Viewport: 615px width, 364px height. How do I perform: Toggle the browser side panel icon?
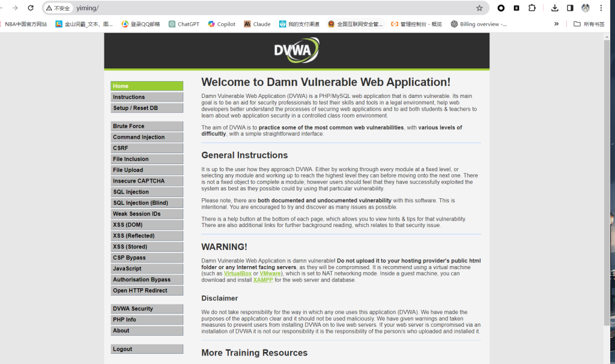[570, 8]
